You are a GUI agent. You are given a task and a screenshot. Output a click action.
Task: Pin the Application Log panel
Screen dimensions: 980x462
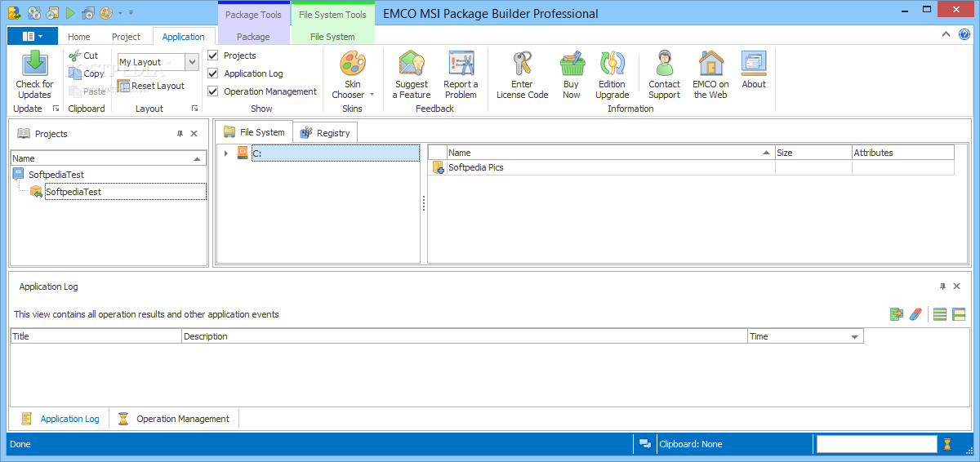click(x=942, y=287)
